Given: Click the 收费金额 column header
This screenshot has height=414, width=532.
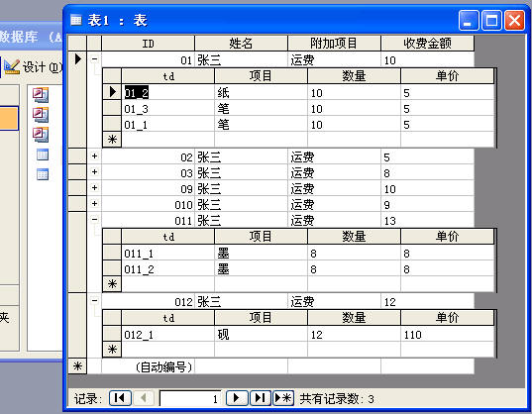Looking at the screenshot, I should click(x=427, y=44).
